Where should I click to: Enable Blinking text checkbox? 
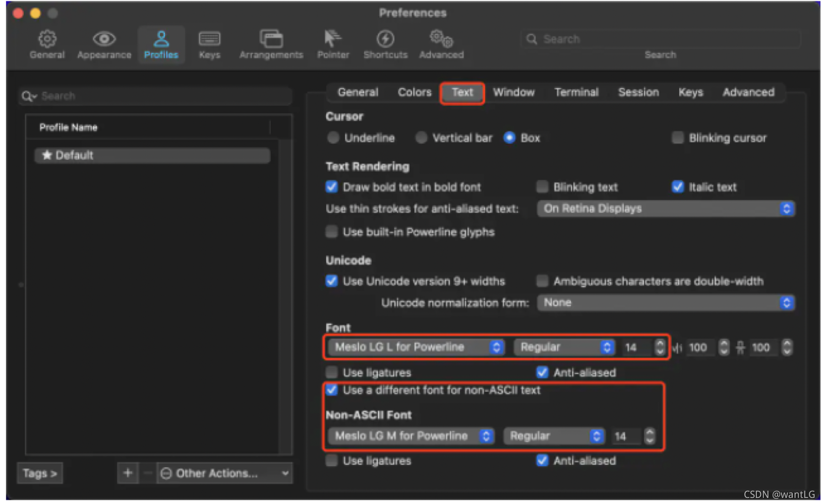click(x=542, y=186)
